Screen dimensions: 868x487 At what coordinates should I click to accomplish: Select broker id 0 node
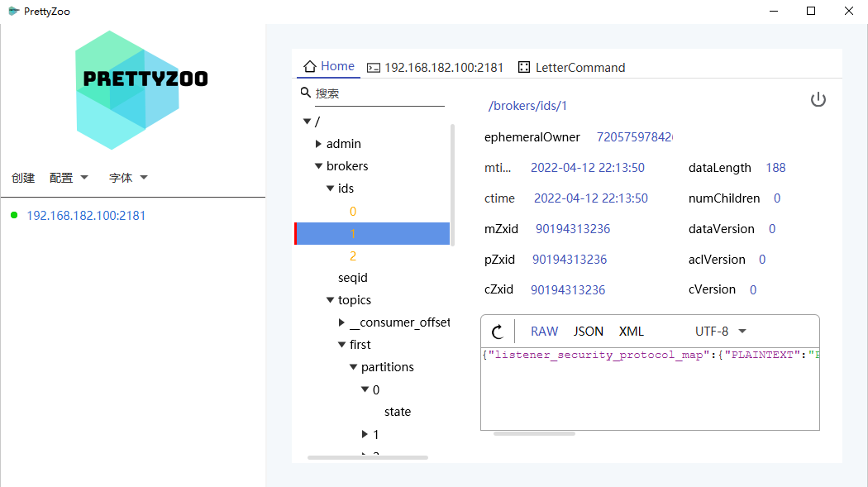(353, 212)
